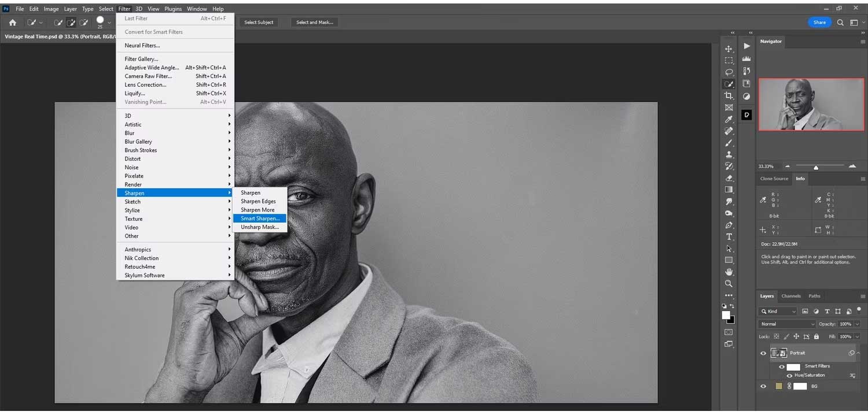
Task: Select the Zoom tool in the toolbar
Action: (x=729, y=284)
